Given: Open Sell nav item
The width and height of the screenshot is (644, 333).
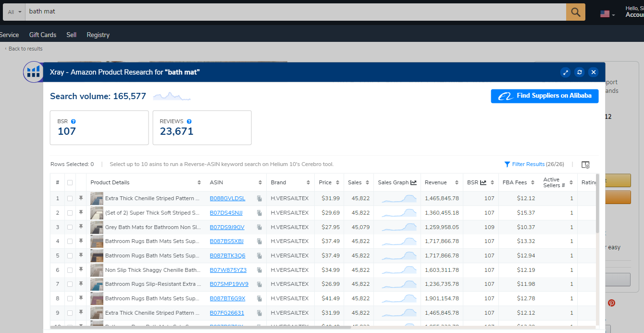Looking at the screenshot, I should click(72, 35).
